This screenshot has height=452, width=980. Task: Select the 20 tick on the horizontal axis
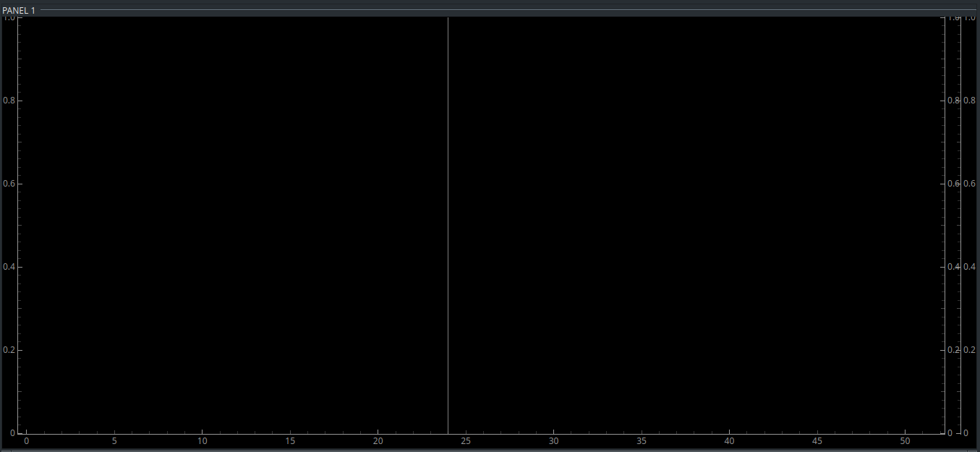pos(378,441)
